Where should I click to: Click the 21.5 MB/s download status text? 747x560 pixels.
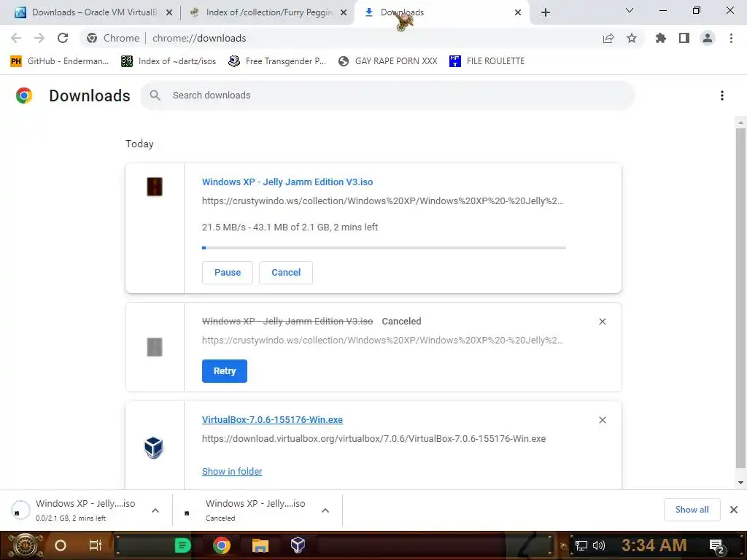pos(290,227)
